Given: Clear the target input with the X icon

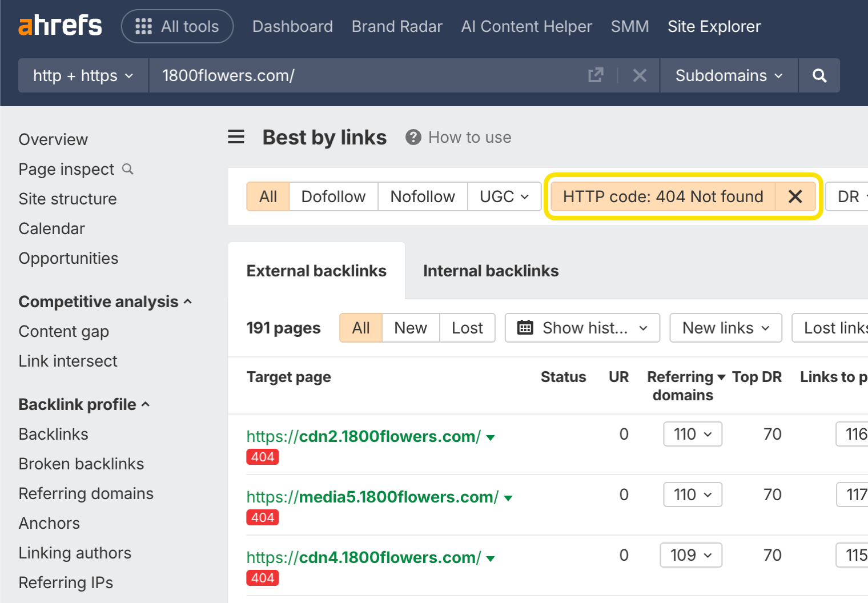Looking at the screenshot, I should click(640, 75).
